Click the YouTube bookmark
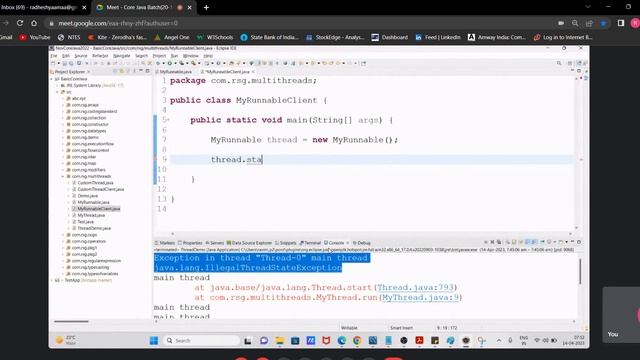640x360 pixels. pyautogui.click(x=35, y=37)
